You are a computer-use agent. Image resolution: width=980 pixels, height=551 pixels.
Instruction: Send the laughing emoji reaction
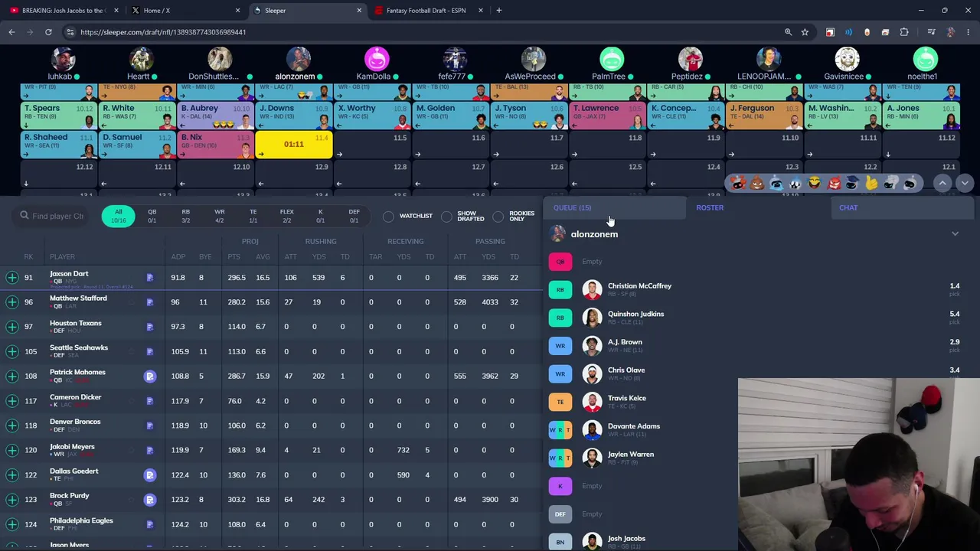[x=814, y=183]
